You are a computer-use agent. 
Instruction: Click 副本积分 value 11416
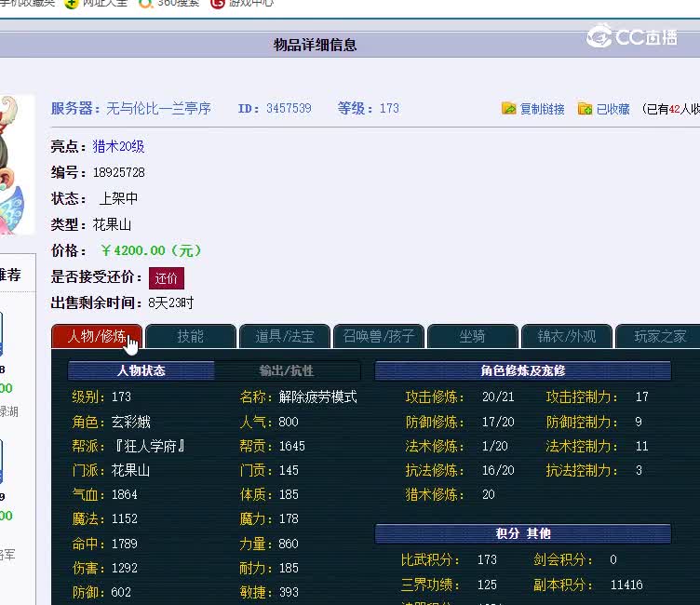(x=626, y=585)
